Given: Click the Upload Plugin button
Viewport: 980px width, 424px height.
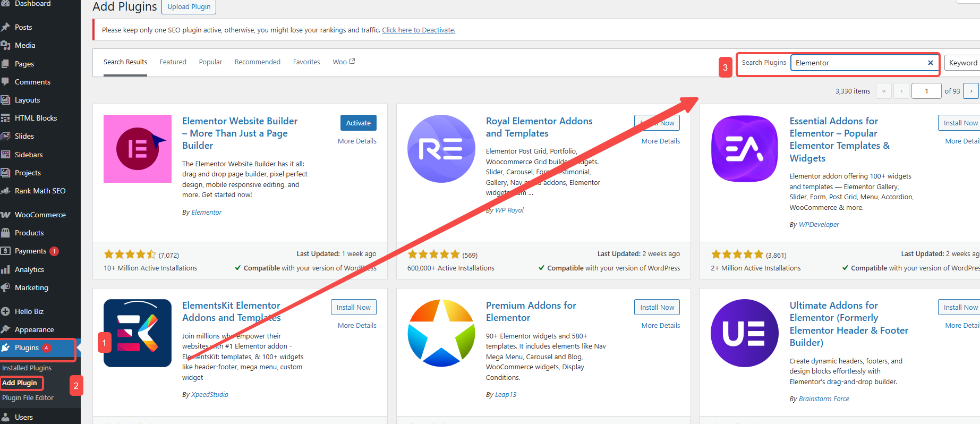Looking at the screenshot, I should 189,7.
